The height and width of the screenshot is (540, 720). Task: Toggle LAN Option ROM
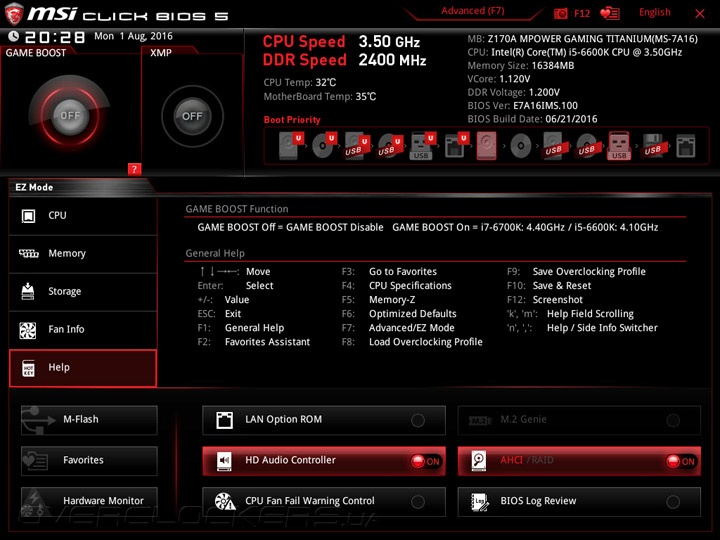(324, 420)
